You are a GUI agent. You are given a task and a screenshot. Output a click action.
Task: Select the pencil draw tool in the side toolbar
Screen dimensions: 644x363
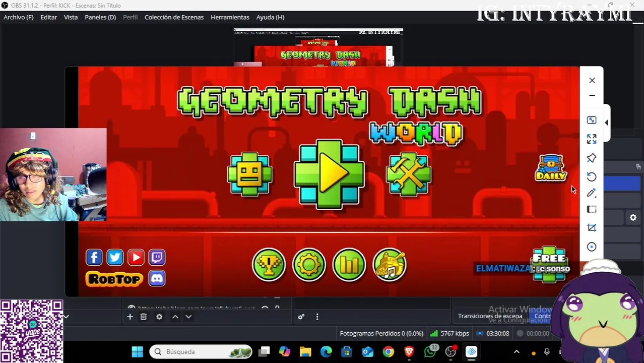[x=592, y=193]
